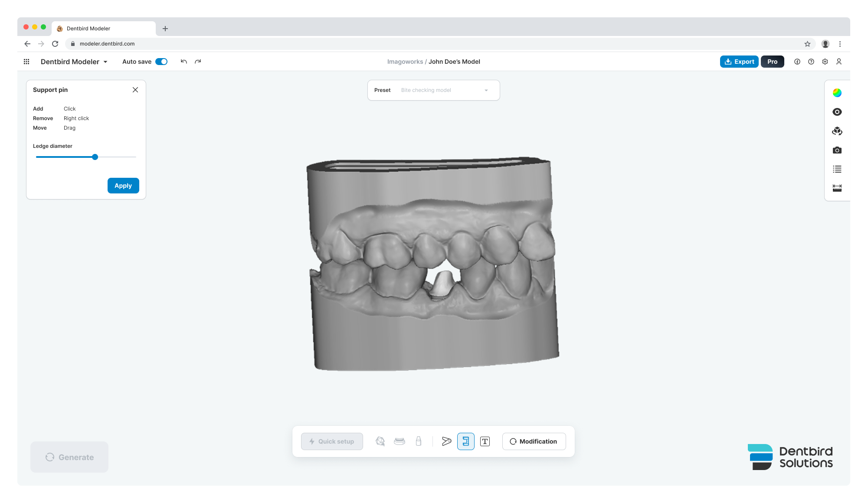Select the cut plane tool icon

(x=446, y=441)
